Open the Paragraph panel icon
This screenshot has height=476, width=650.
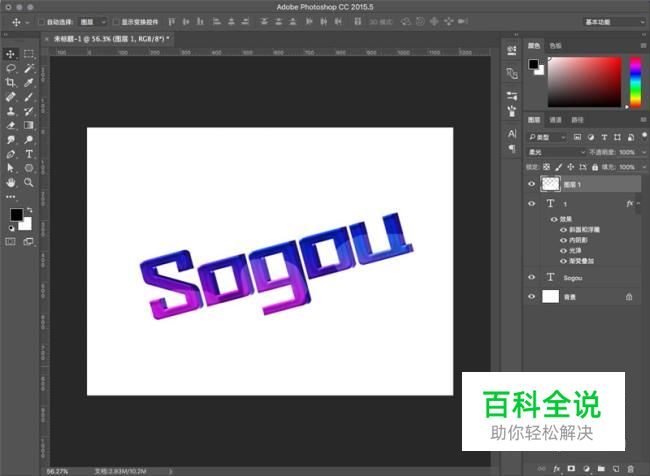coord(512,148)
